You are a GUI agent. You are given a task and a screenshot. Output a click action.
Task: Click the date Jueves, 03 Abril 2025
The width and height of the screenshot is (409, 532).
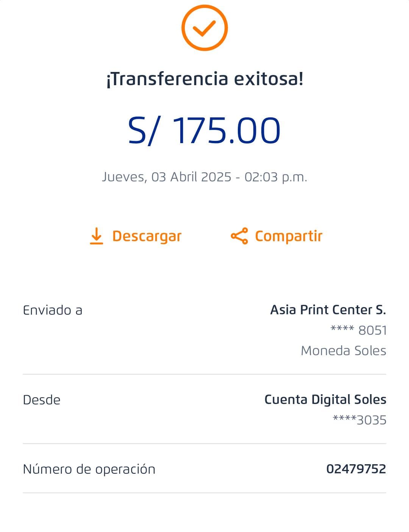pyautogui.click(x=167, y=177)
